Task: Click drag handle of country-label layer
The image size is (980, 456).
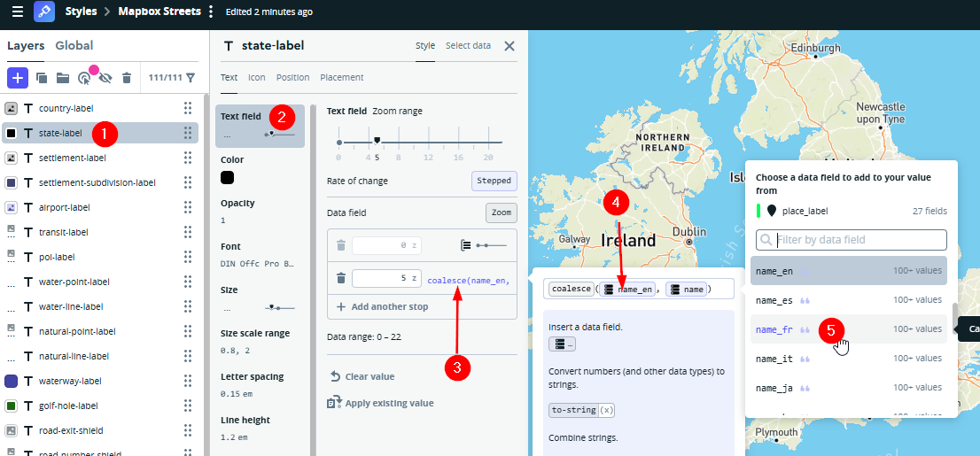Action: 188,108
